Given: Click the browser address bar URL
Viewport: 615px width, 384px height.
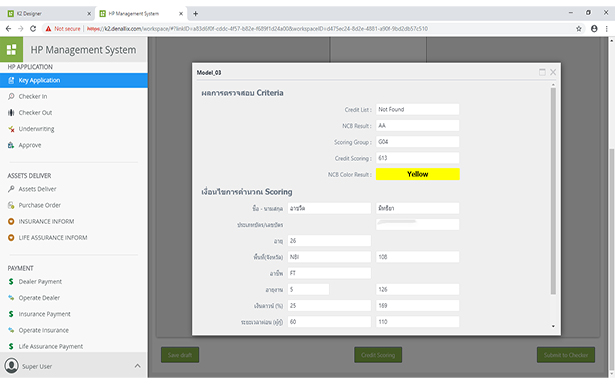Looking at the screenshot, I should [257, 29].
